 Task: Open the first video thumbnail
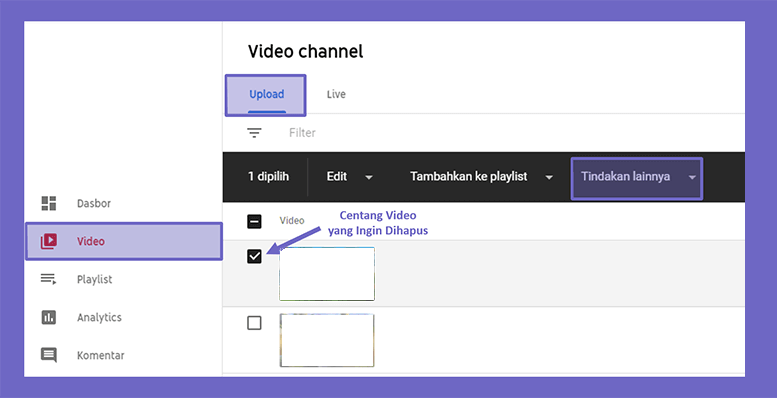click(327, 274)
